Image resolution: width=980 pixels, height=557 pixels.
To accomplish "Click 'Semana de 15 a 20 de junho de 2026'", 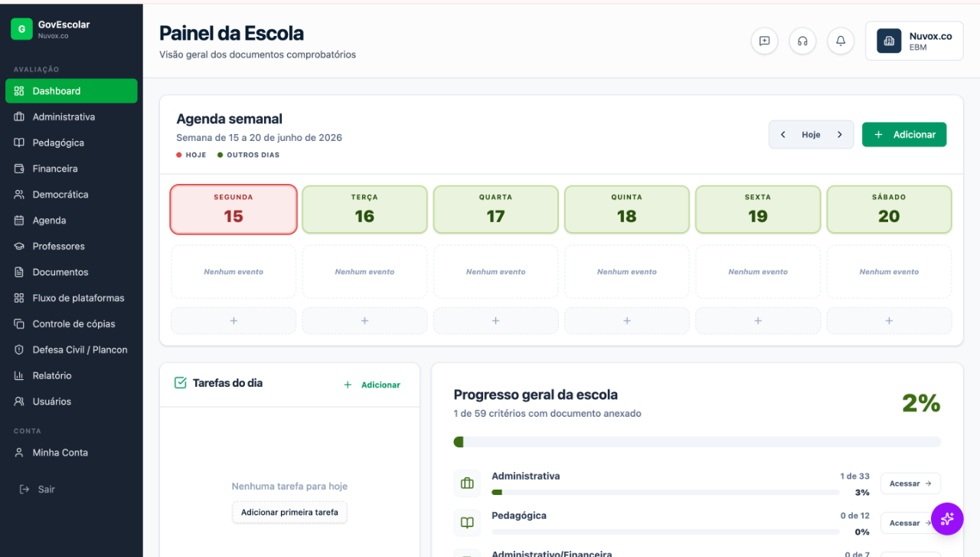I will click(259, 138).
